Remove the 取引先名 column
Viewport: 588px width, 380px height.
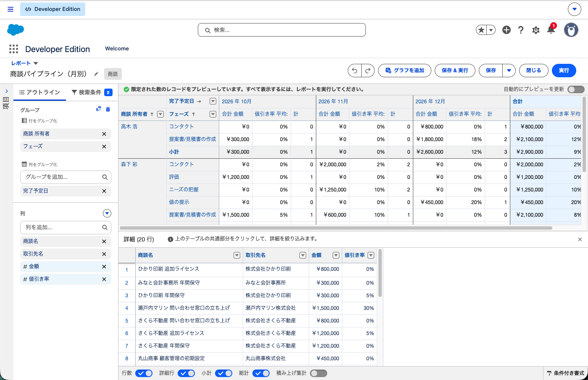click(x=104, y=254)
